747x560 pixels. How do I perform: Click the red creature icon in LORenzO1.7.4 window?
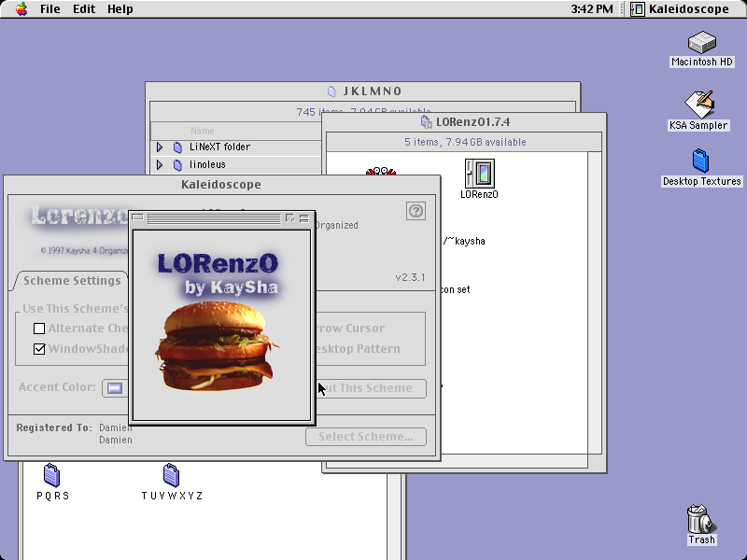[381, 171]
